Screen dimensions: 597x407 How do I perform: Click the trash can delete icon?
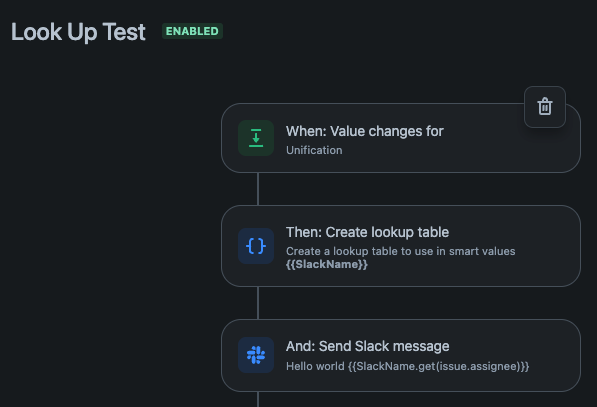(545, 107)
